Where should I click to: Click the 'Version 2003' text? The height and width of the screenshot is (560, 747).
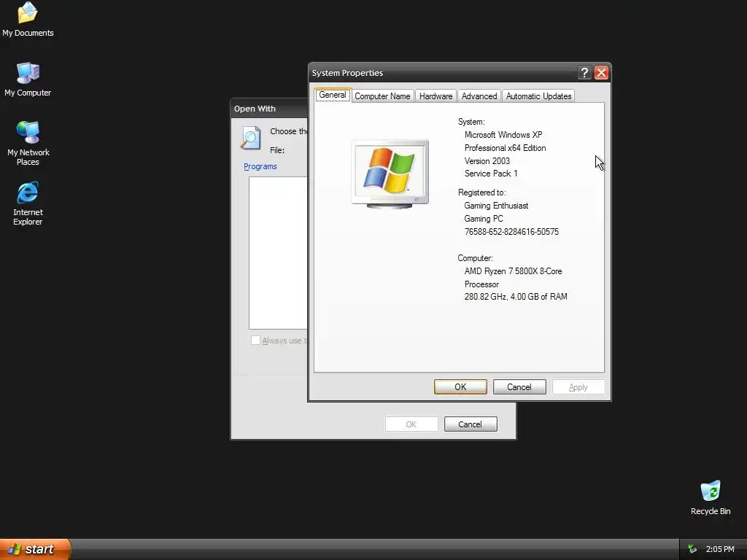(487, 161)
